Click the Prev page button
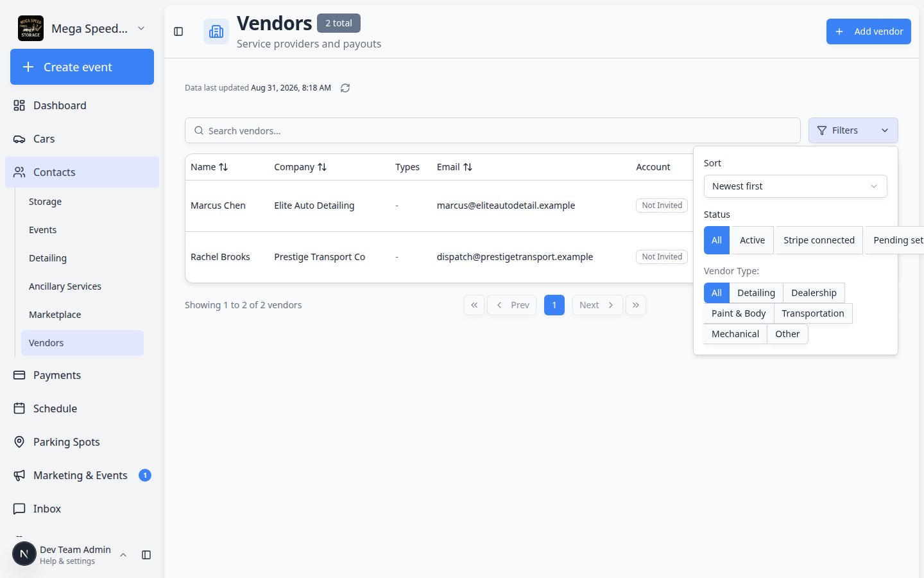 click(512, 305)
